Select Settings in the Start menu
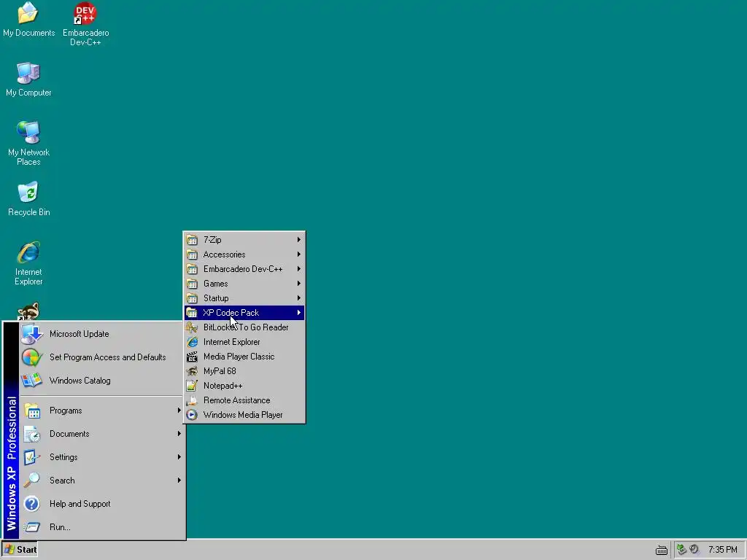 click(101, 457)
